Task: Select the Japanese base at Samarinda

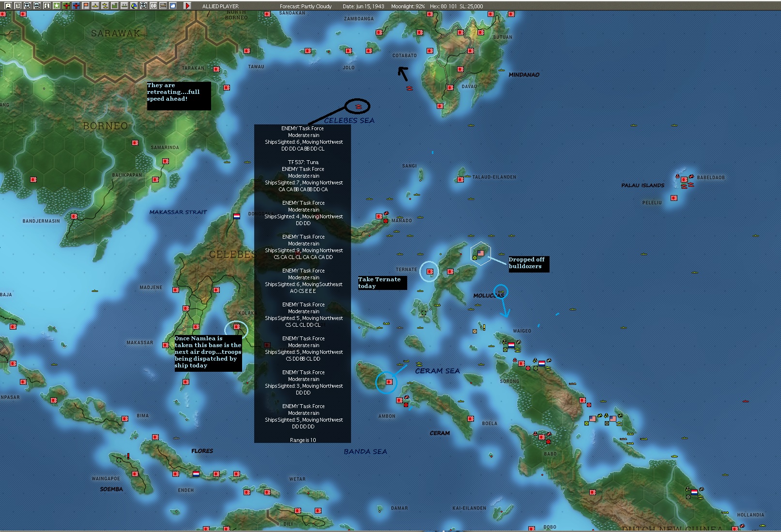Action: click(166, 161)
